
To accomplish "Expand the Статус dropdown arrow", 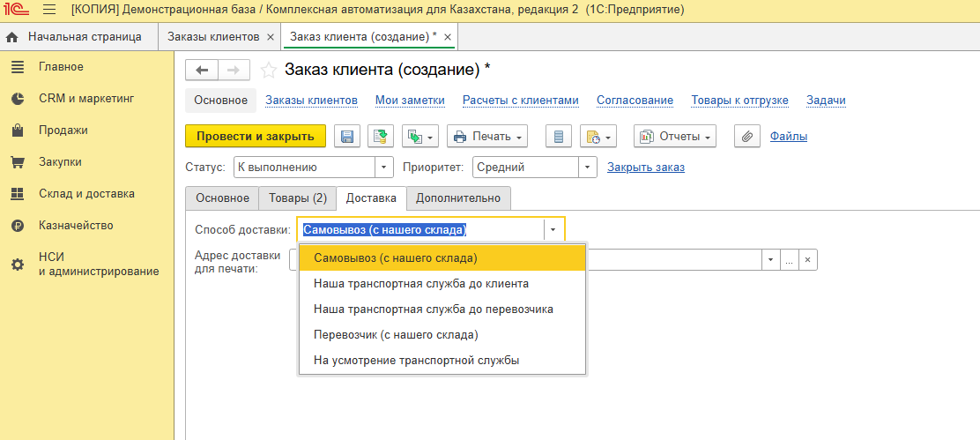I will tap(384, 168).
